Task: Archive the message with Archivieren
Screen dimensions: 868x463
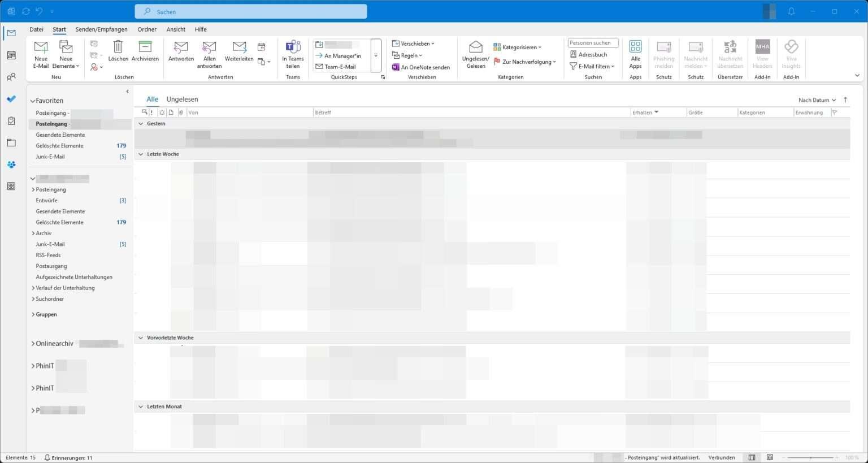Action: (145, 54)
